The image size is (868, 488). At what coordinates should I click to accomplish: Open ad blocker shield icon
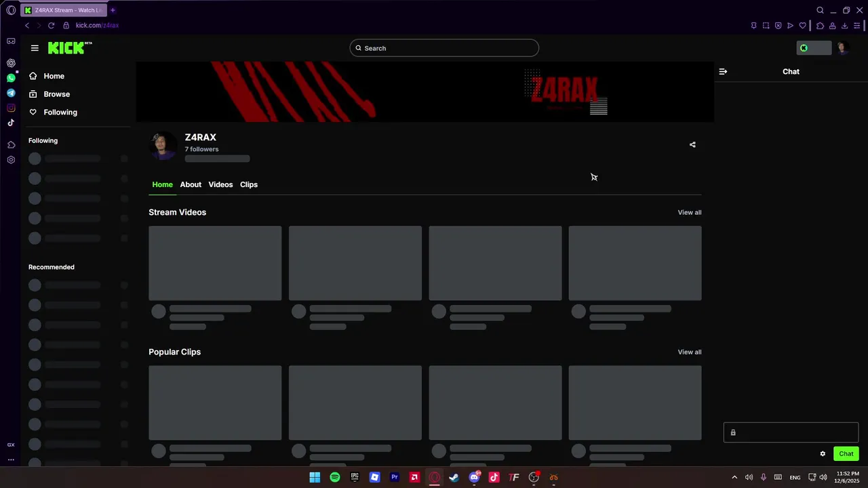coord(778,26)
